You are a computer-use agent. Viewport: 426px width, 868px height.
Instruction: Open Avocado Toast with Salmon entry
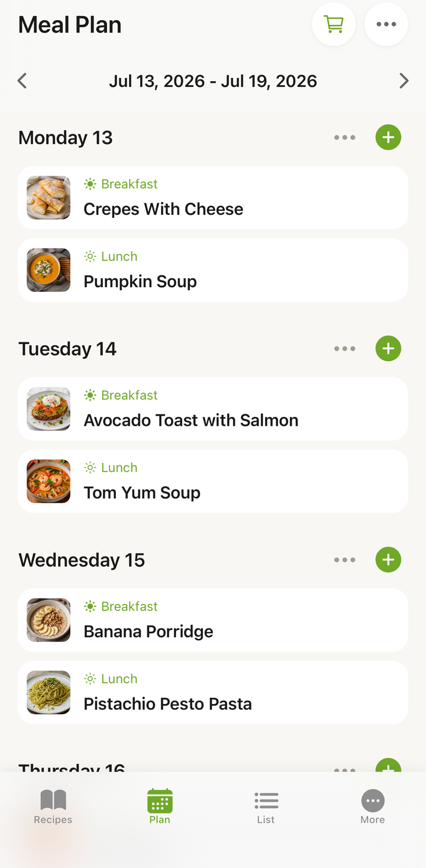(x=213, y=409)
